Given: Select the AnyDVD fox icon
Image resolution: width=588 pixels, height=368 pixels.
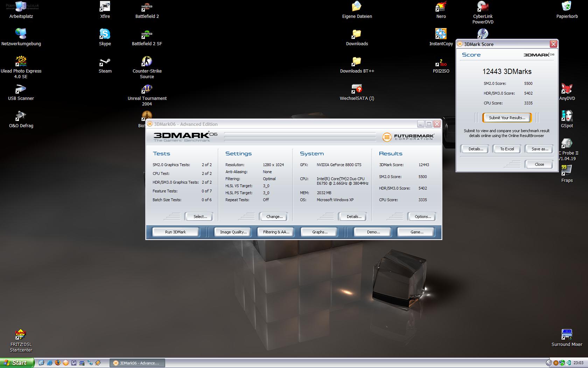Looking at the screenshot, I should pos(567,92).
